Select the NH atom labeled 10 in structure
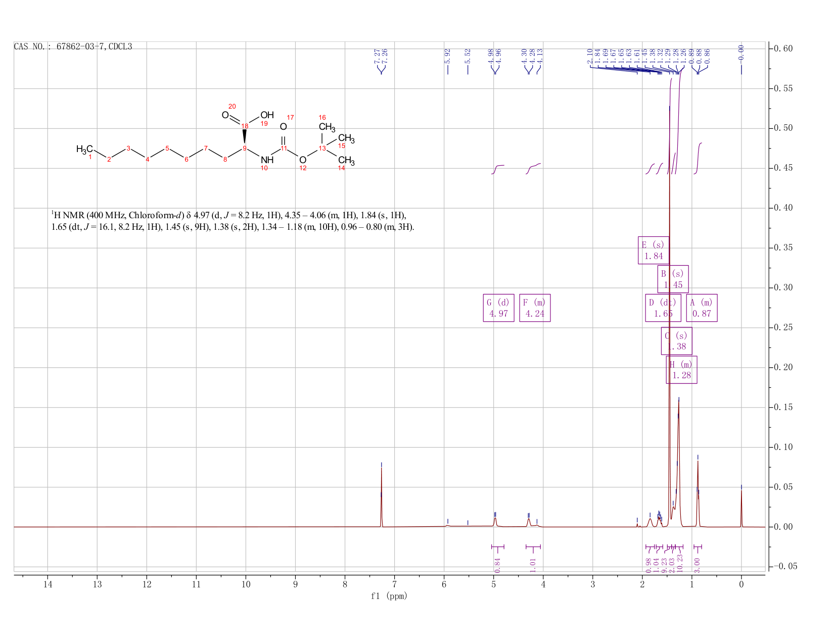Image resolution: width=834 pixels, height=644 pixels. point(267,160)
